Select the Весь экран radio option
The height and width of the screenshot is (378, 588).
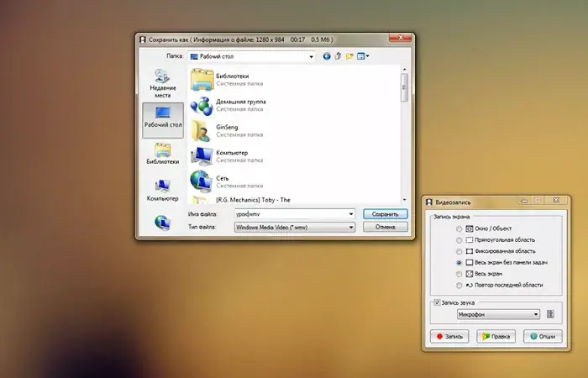459,274
